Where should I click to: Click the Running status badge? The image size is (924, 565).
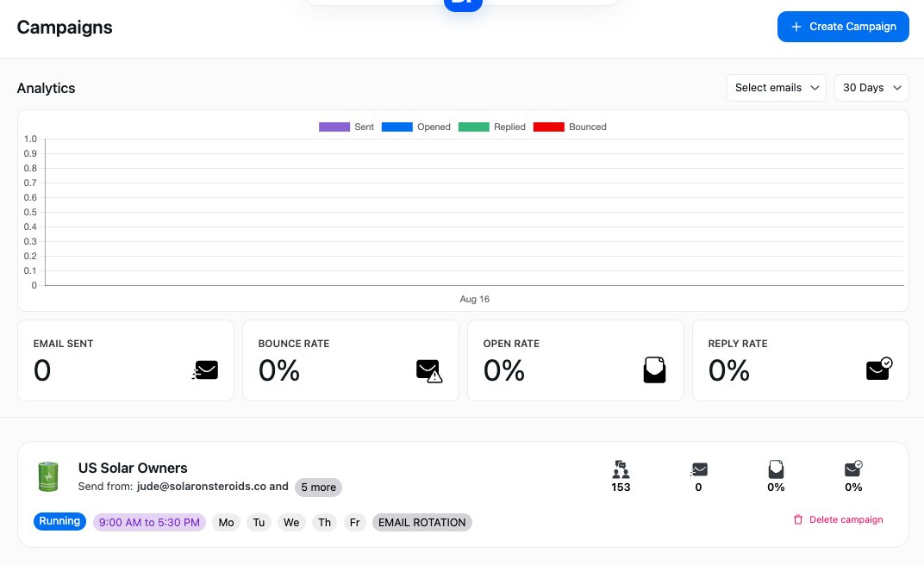(x=59, y=521)
